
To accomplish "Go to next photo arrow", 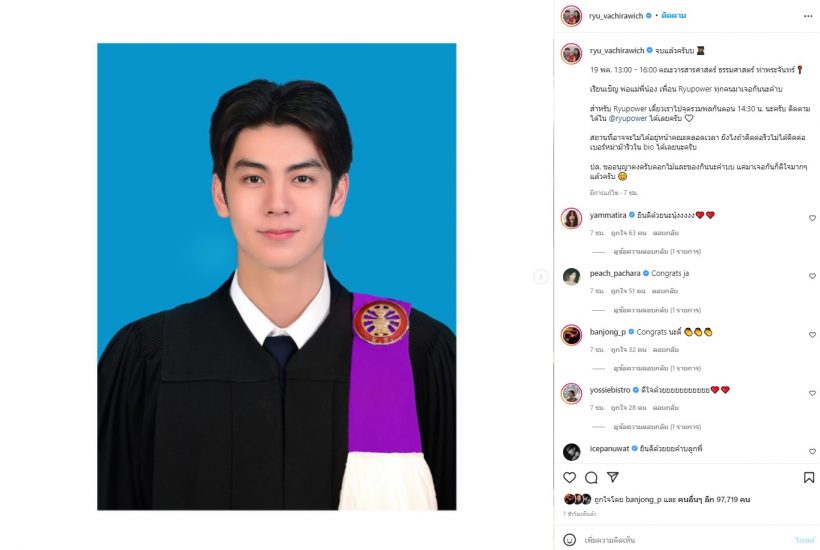I will pyautogui.click(x=541, y=277).
